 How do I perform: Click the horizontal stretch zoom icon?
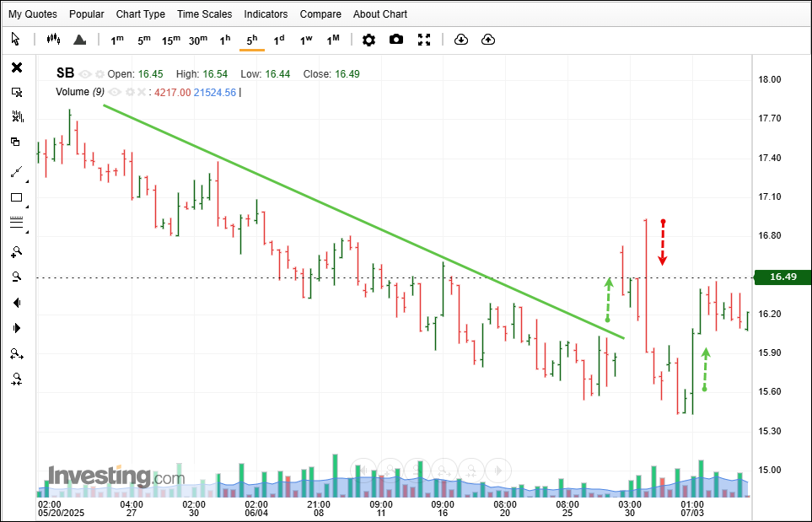17,354
